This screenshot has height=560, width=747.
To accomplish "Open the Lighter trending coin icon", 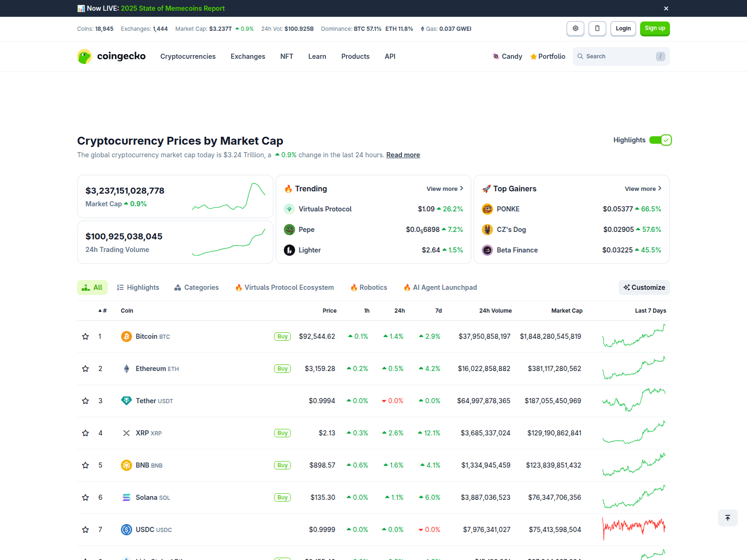I will click(x=289, y=250).
